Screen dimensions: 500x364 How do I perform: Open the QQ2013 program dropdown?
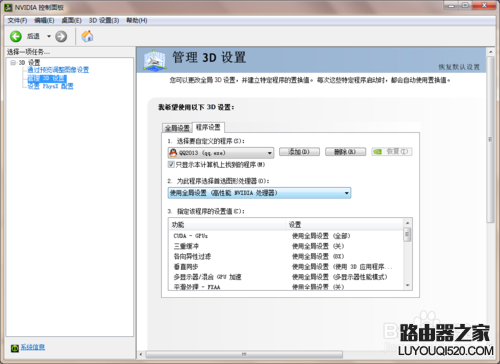(x=221, y=153)
